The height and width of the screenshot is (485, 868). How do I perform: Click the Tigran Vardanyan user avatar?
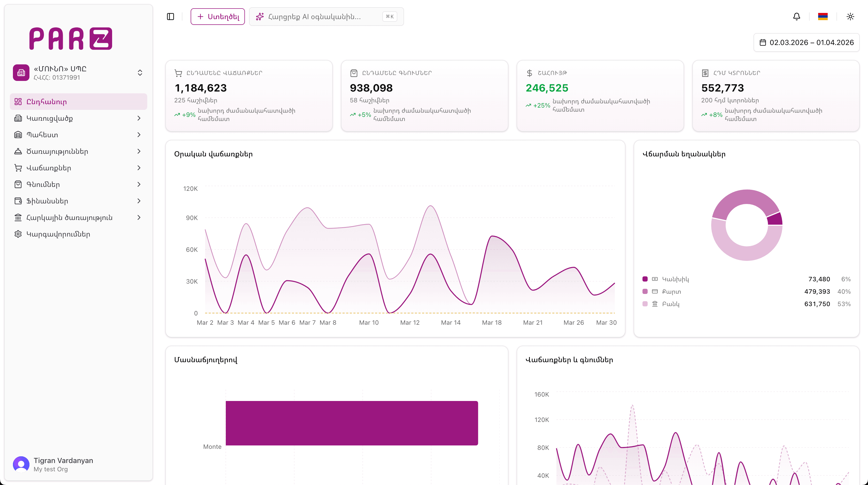[x=21, y=464]
